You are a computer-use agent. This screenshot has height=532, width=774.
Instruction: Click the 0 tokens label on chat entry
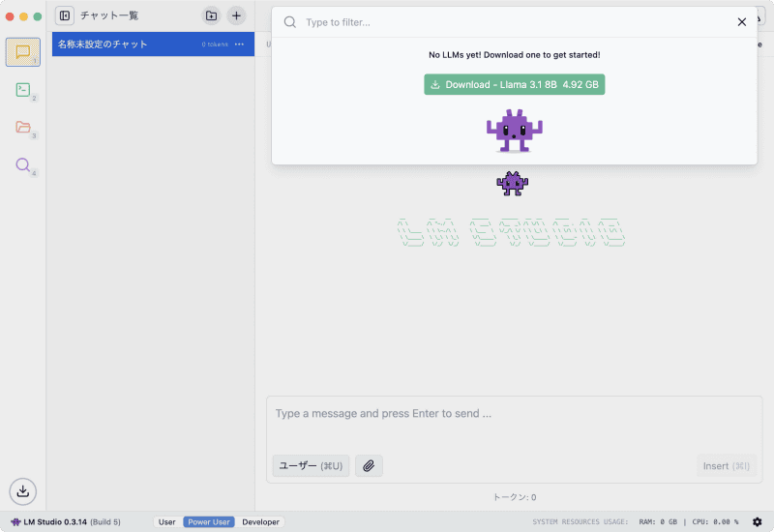click(x=215, y=44)
